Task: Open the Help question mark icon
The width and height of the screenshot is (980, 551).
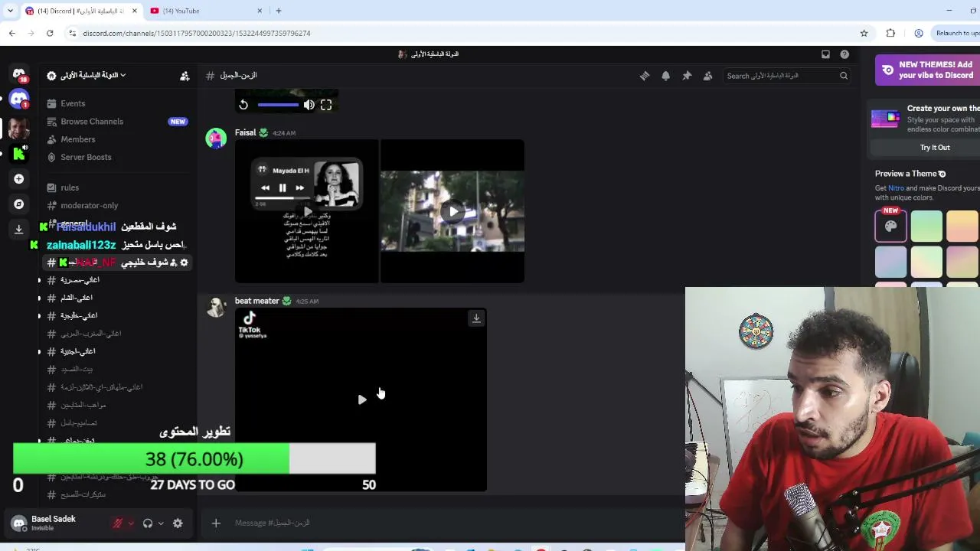Action: 844,54
